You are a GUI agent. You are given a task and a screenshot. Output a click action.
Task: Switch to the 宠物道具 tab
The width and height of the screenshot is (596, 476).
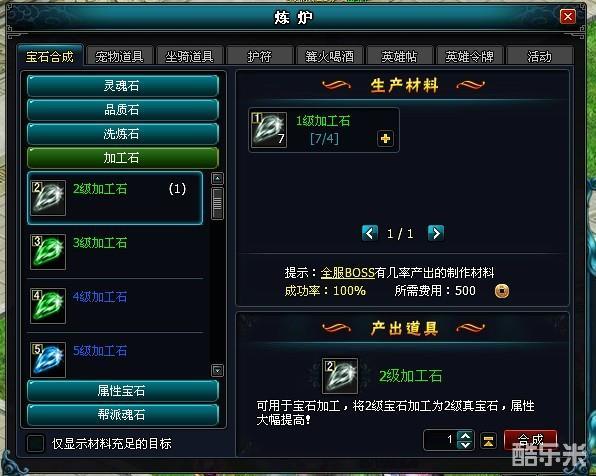(x=119, y=56)
